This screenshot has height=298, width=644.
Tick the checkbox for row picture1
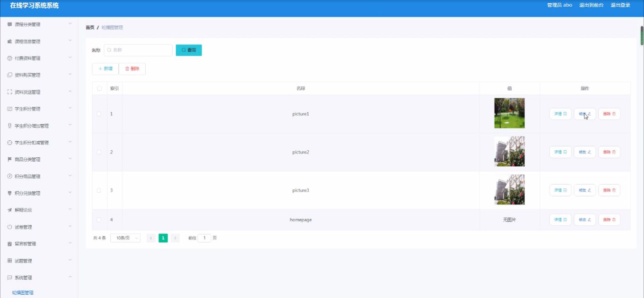pyautogui.click(x=99, y=114)
